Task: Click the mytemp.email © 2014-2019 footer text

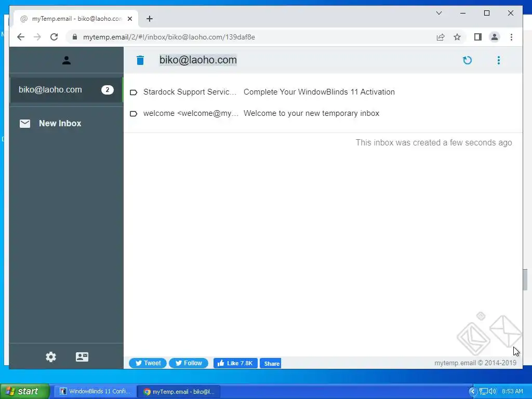Action: (x=475, y=363)
